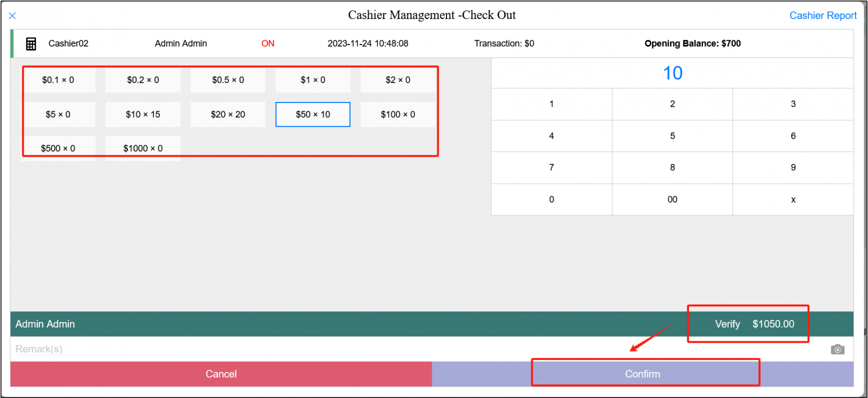Close the Check Out dialog with X icon

click(12, 16)
